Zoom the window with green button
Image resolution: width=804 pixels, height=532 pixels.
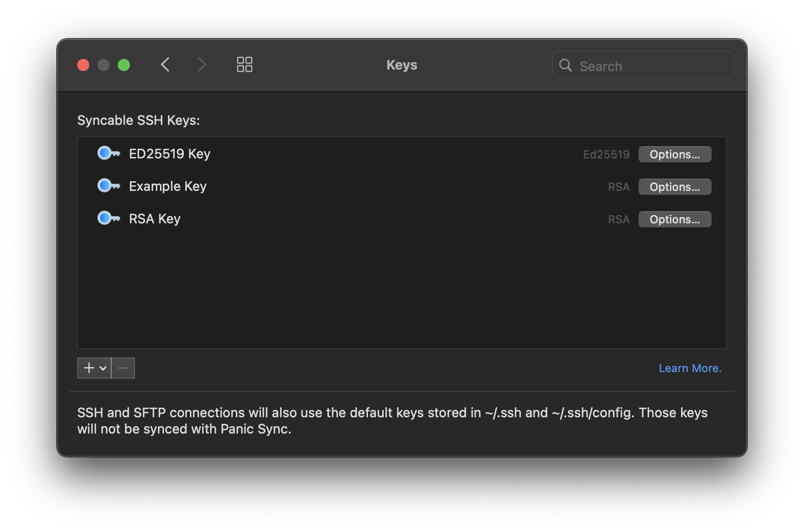point(124,65)
